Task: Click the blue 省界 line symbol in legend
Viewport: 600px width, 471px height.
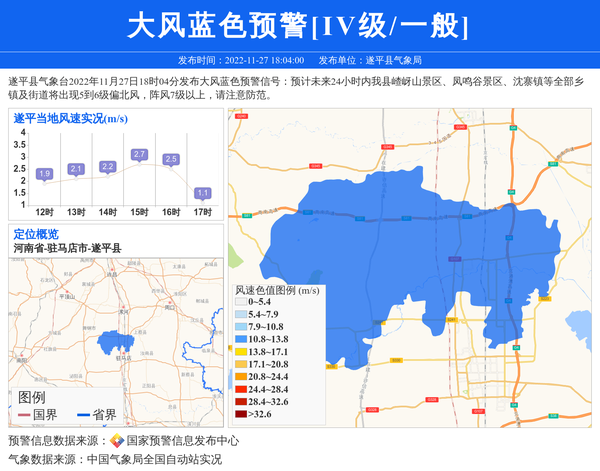Action: (83, 415)
